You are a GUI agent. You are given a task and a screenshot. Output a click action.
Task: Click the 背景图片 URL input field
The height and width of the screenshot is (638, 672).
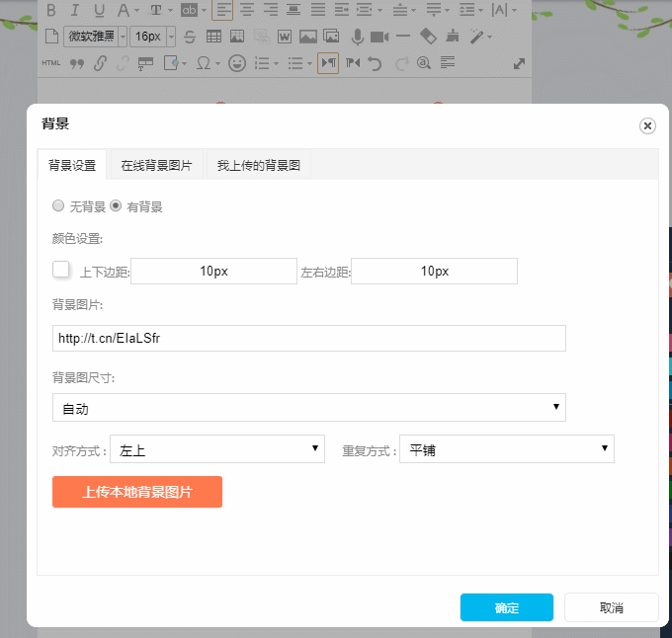tap(308, 338)
